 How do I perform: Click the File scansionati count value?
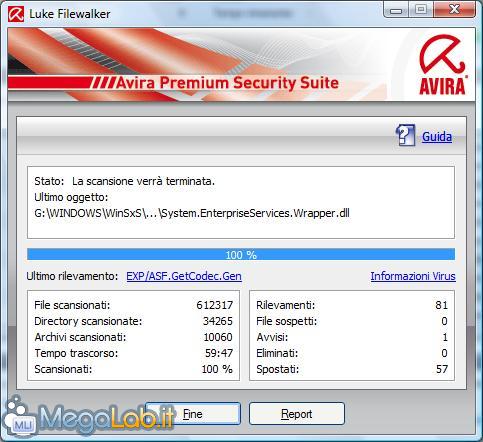point(214,305)
